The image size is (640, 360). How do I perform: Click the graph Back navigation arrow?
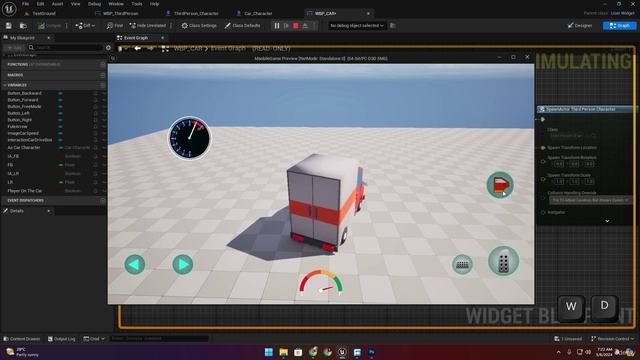(x=138, y=49)
